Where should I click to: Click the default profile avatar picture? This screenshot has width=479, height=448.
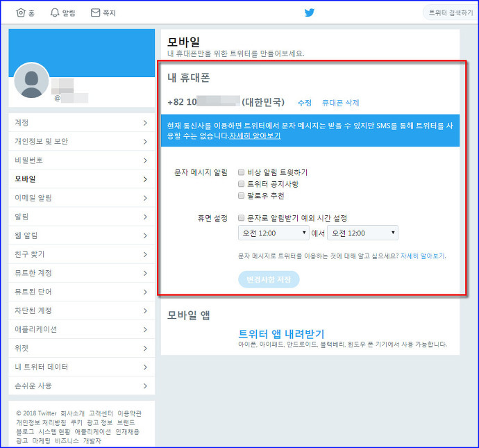tap(31, 81)
